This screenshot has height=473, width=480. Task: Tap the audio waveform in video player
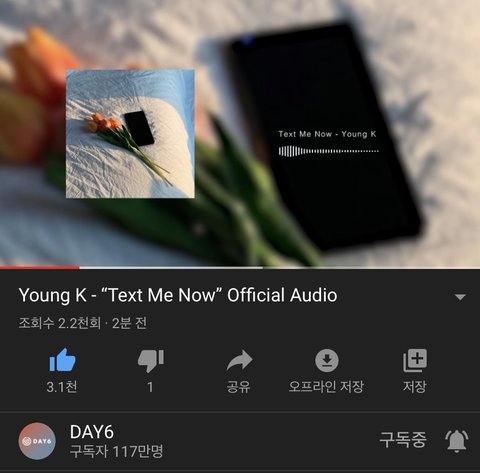click(329, 151)
